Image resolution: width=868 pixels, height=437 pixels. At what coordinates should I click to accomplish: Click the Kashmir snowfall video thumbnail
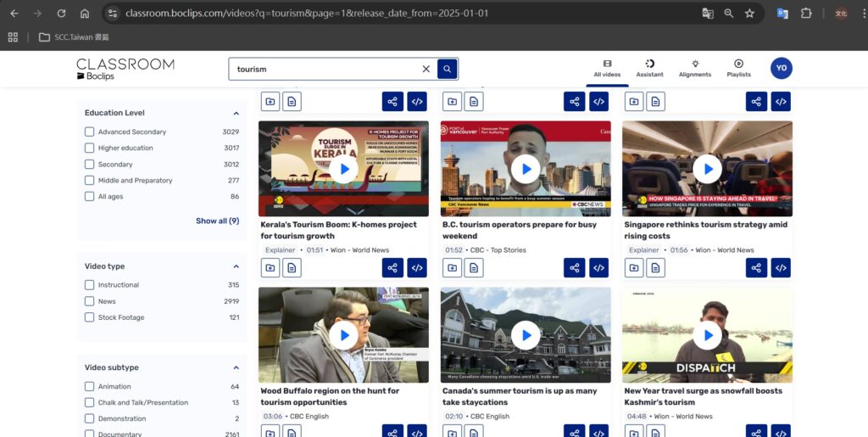coord(707,335)
